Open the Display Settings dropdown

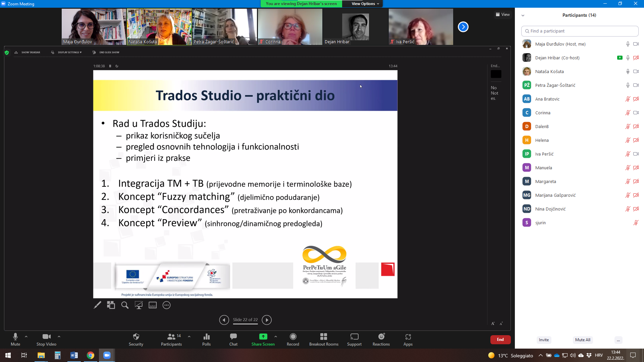point(69,52)
